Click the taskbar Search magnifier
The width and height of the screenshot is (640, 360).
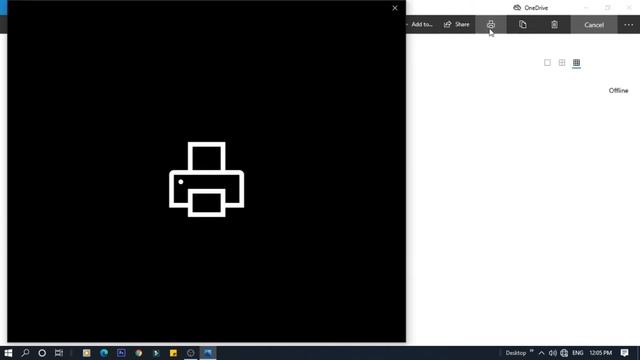pyautogui.click(x=25, y=353)
